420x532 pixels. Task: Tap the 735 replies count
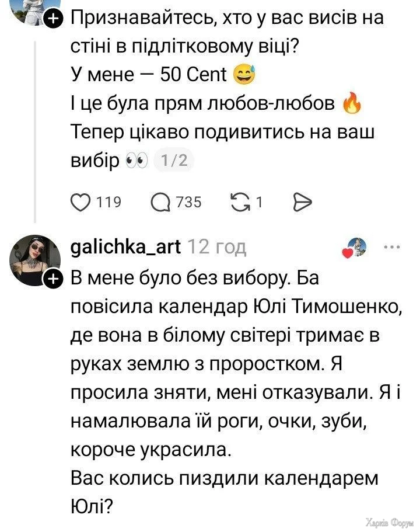[188, 202]
